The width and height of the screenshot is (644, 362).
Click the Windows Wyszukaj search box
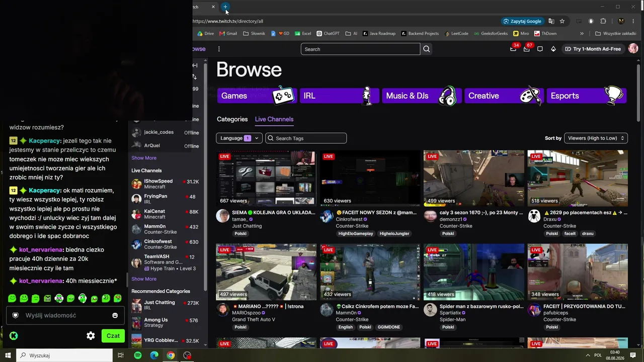point(65,355)
